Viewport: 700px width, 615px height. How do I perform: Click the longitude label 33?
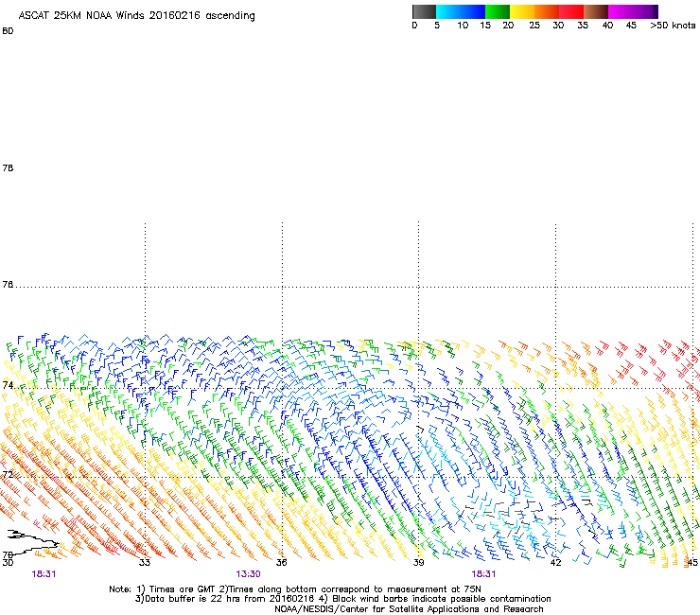[145, 562]
